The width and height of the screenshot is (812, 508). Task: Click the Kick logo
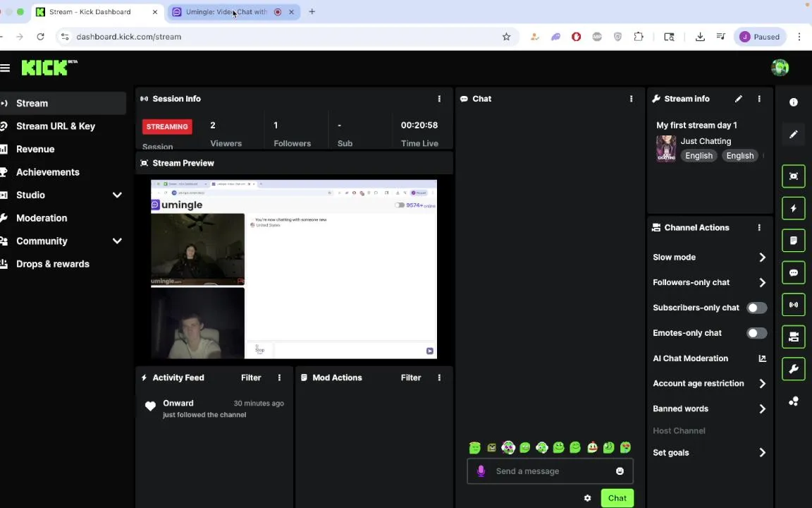pos(49,68)
